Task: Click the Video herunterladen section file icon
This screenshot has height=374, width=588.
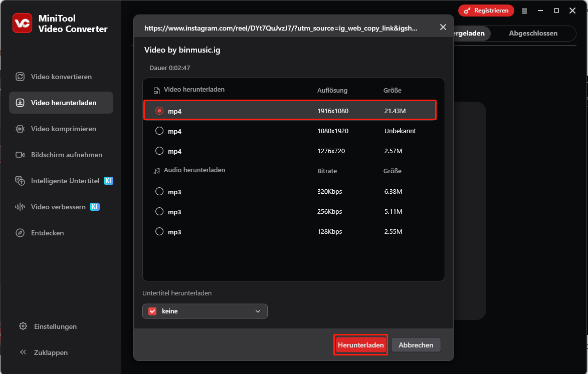Action: [x=156, y=90]
